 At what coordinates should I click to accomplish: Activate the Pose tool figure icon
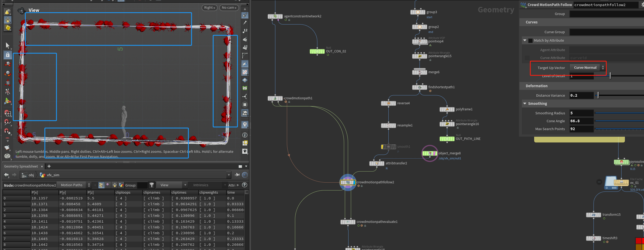click(x=8, y=91)
